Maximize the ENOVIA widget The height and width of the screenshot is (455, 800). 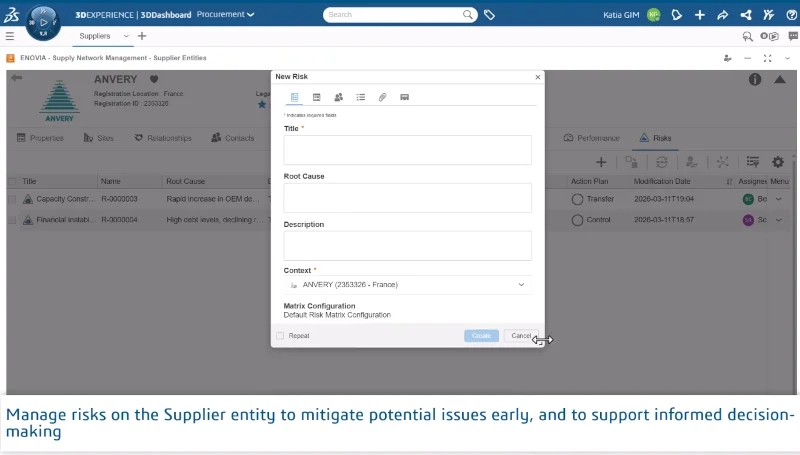pos(767,58)
